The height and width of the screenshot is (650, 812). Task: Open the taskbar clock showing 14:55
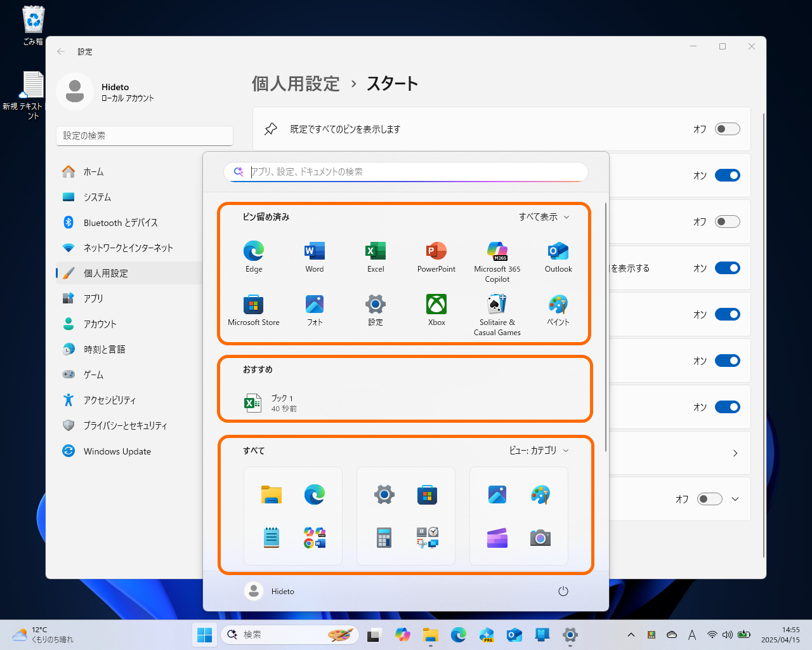[782, 635]
